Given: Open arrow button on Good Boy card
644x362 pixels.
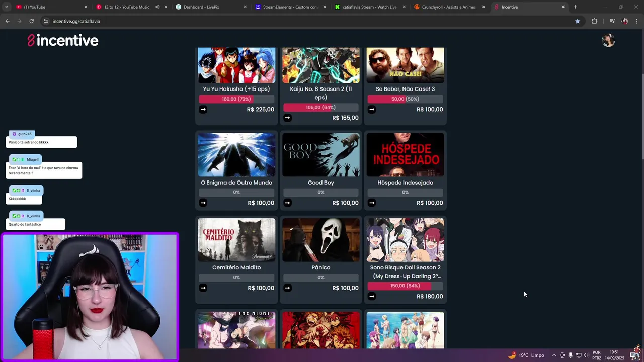Looking at the screenshot, I should (287, 203).
